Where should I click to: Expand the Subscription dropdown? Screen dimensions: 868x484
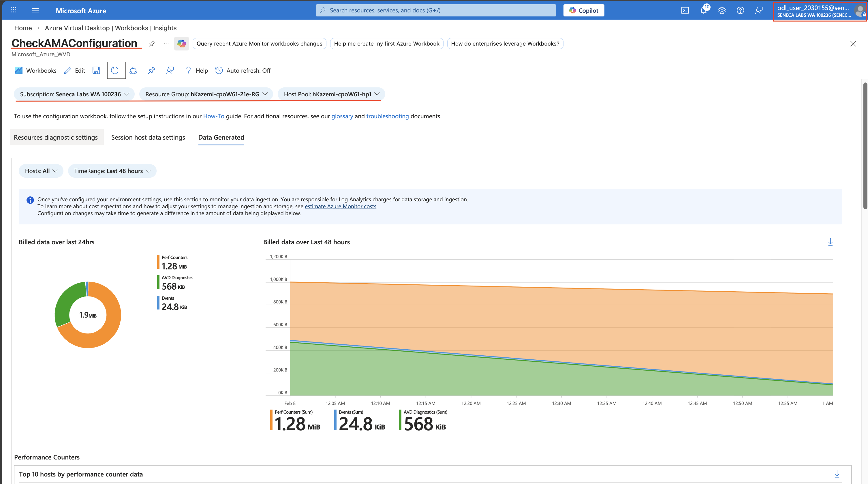point(74,94)
